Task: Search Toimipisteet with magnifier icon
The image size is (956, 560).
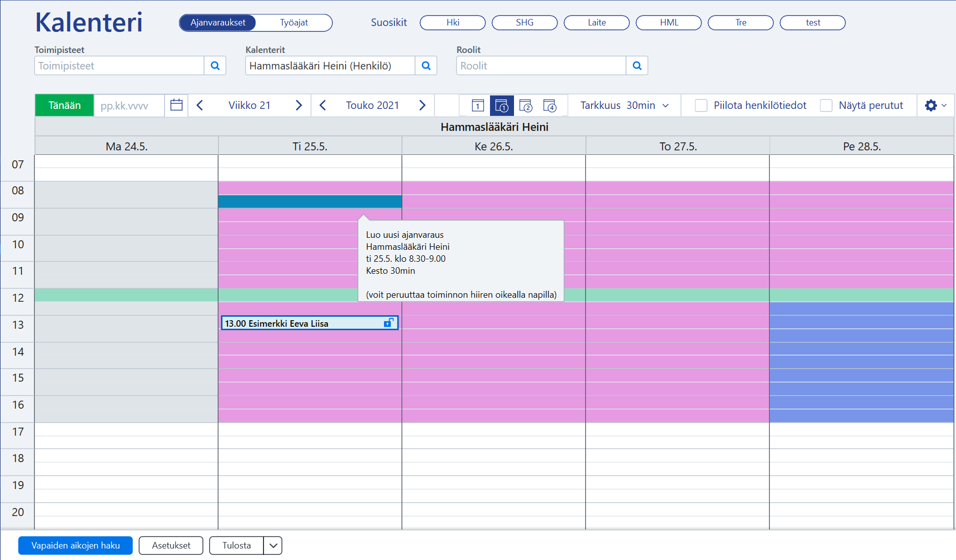Action: tap(215, 65)
